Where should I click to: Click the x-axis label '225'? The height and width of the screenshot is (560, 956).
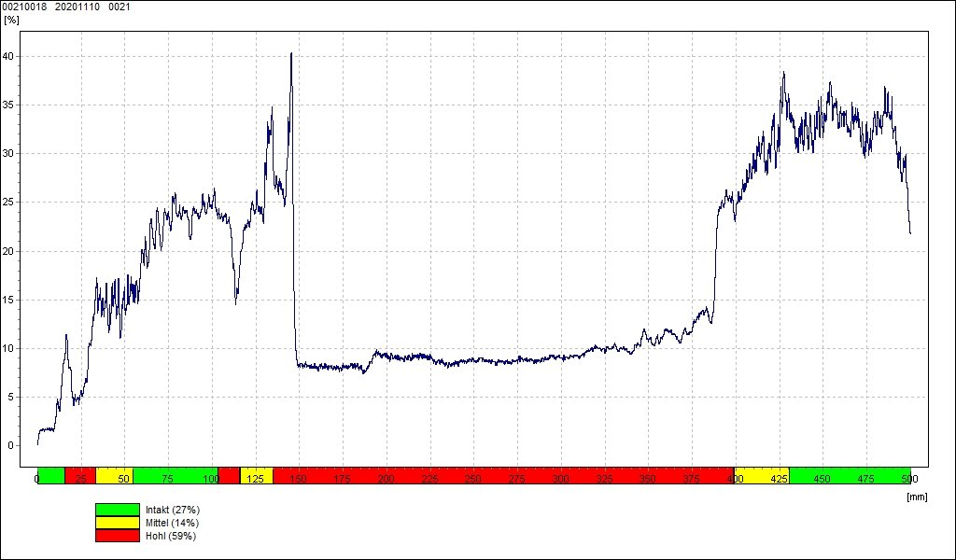tap(429, 479)
